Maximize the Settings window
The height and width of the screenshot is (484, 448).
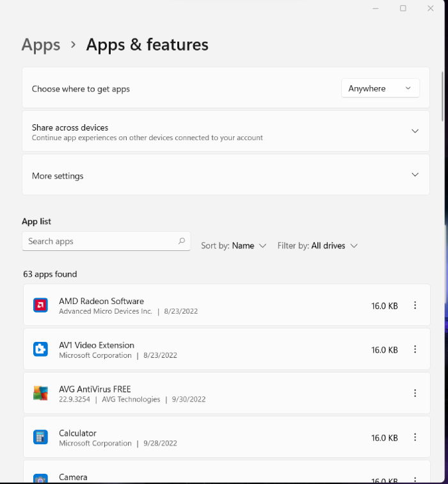tap(403, 8)
